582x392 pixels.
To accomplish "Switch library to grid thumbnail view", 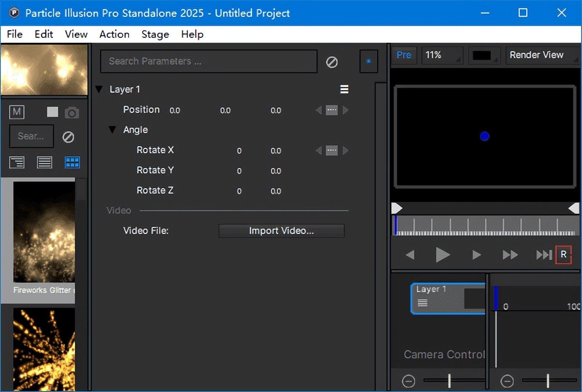I will [x=72, y=162].
